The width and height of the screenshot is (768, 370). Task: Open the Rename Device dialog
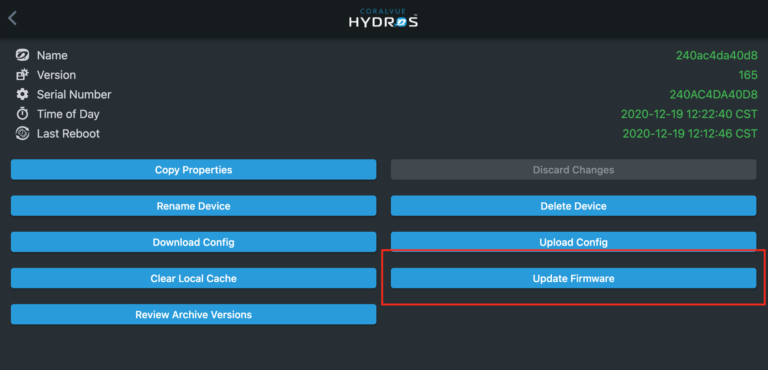click(193, 206)
